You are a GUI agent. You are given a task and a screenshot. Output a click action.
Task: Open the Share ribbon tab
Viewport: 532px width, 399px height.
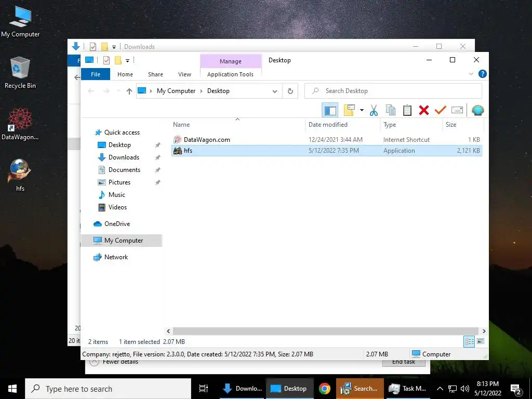pos(155,74)
